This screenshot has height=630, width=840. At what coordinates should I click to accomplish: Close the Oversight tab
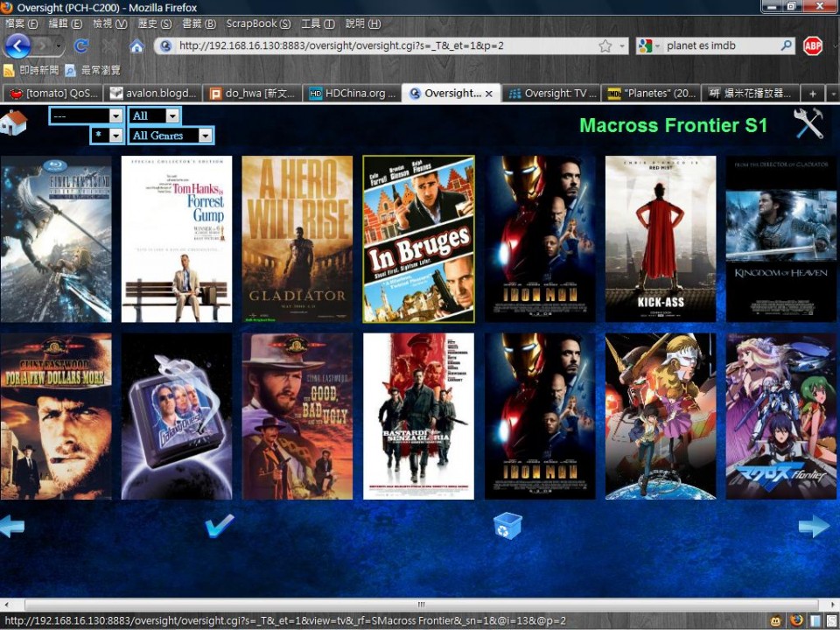coord(488,94)
